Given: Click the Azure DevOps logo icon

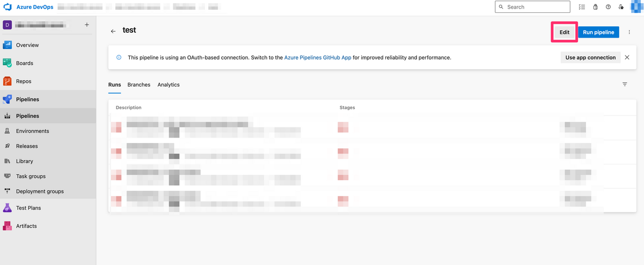Looking at the screenshot, I should coord(8,7).
